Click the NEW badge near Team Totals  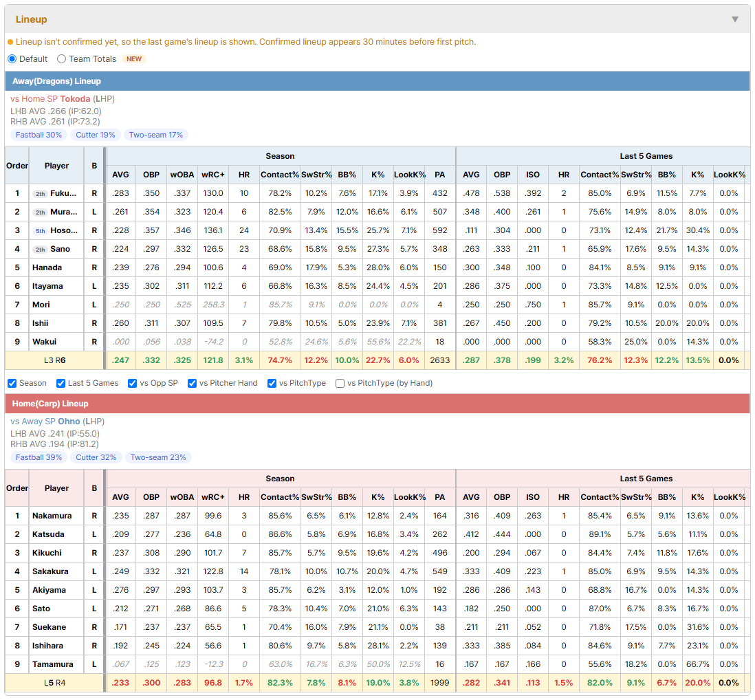(134, 58)
